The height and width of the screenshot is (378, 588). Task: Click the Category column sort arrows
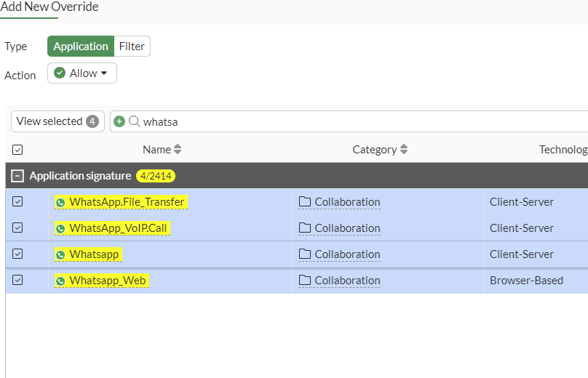tap(404, 150)
